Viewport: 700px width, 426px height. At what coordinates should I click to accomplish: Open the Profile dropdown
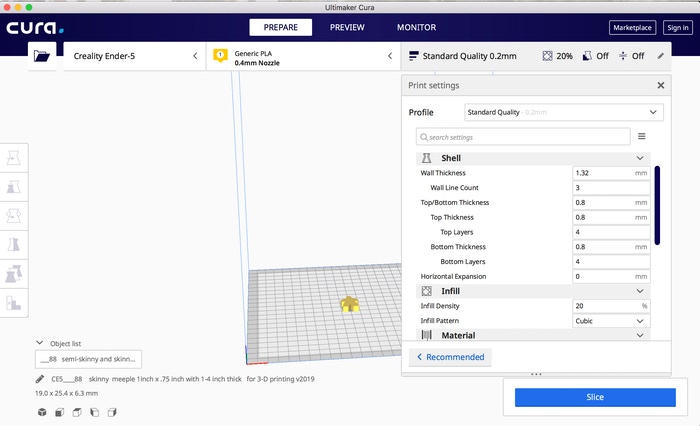pos(563,113)
